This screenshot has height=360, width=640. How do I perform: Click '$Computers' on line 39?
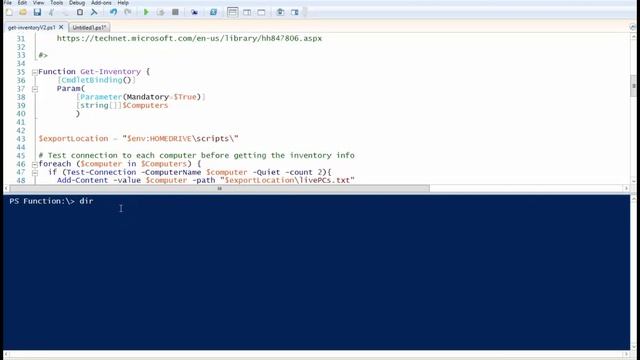(x=145, y=105)
